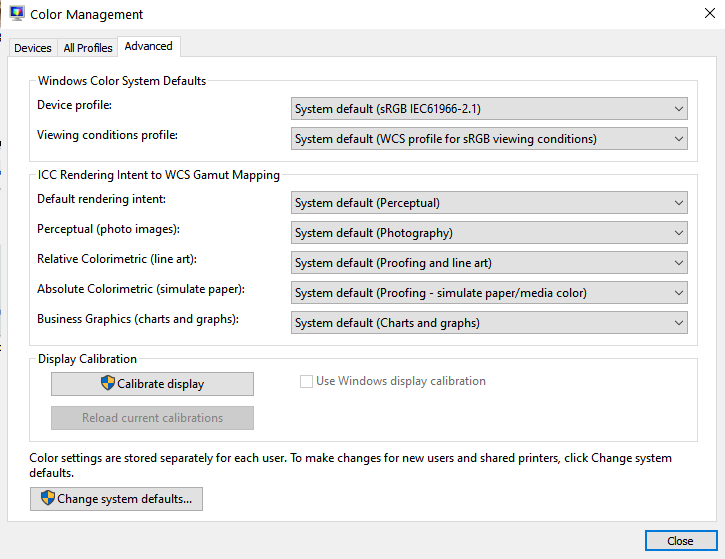Click the Color Management title bar icon
This screenshot has height=559, width=725.
[x=17, y=13]
